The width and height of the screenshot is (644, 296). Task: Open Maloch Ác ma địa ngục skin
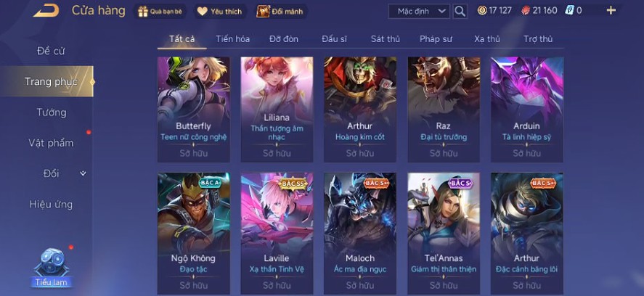[x=360, y=233]
